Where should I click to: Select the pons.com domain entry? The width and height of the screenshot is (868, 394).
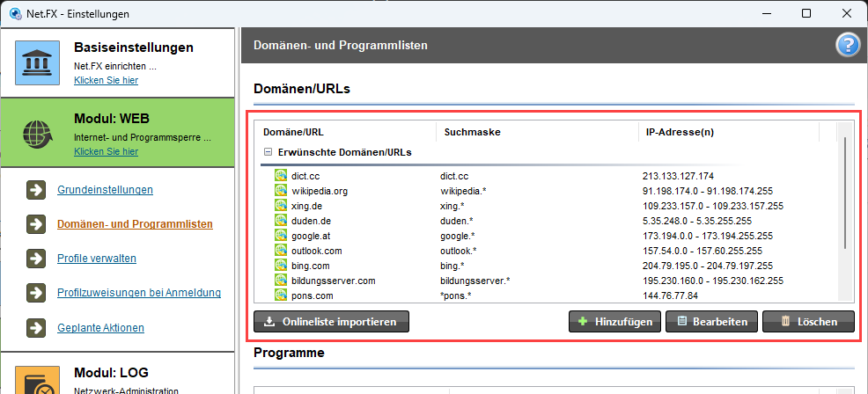point(313,295)
